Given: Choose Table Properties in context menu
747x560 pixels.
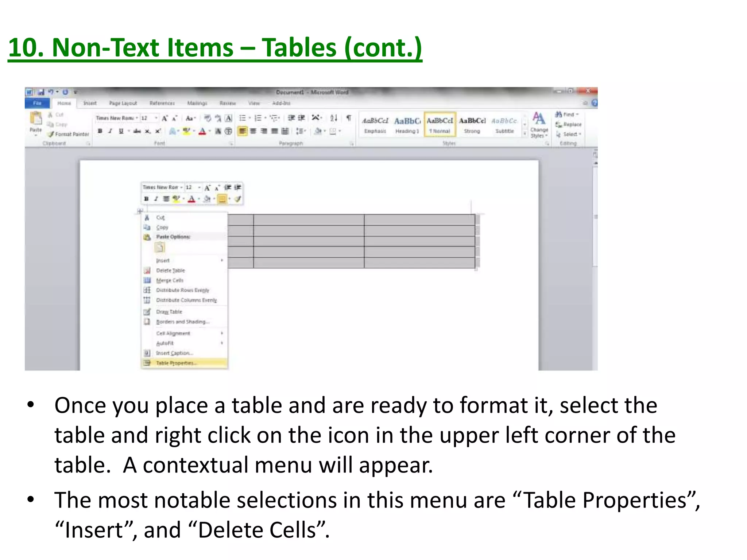Looking at the screenshot, I should pyautogui.click(x=184, y=363).
